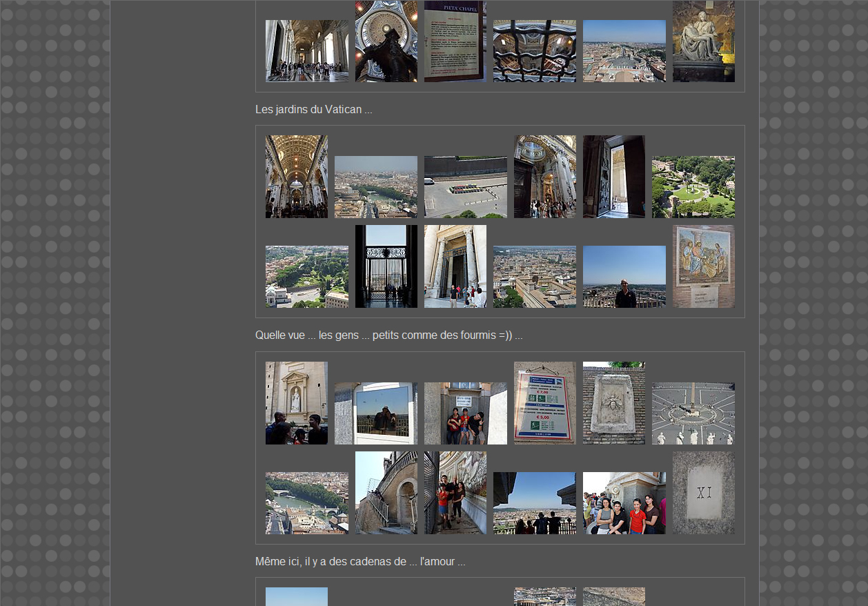
Task: Open the overhead obelisk square photo
Action: point(693,413)
